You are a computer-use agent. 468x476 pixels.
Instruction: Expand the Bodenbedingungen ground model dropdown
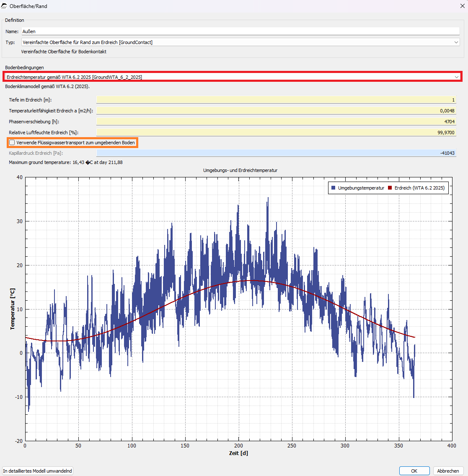(x=233, y=77)
